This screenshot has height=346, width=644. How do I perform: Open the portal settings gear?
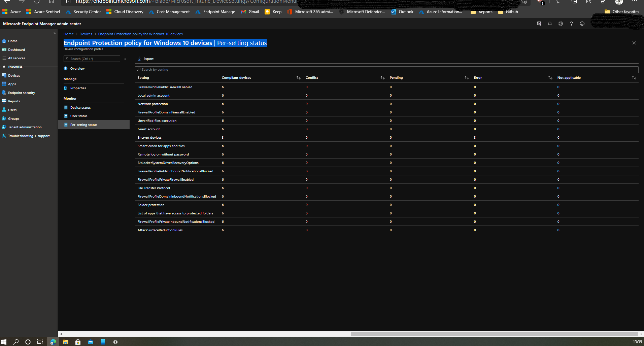[561, 24]
